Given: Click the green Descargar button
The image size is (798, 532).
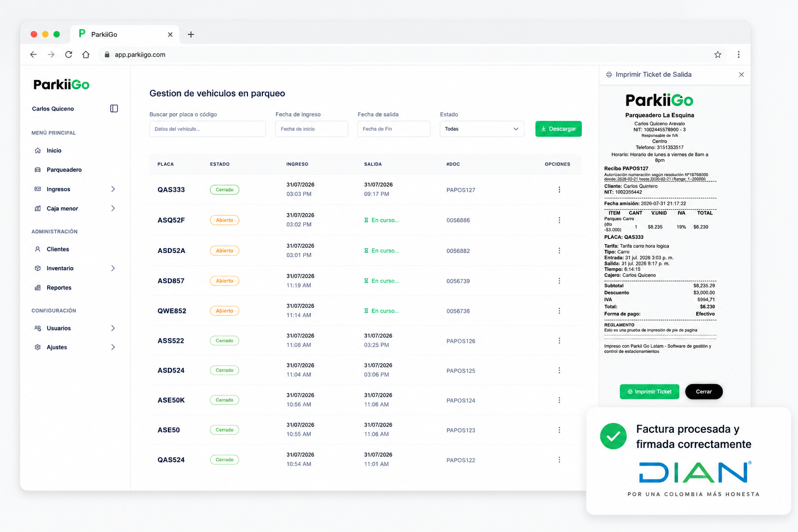Looking at the screenshot, I should 558,129.
